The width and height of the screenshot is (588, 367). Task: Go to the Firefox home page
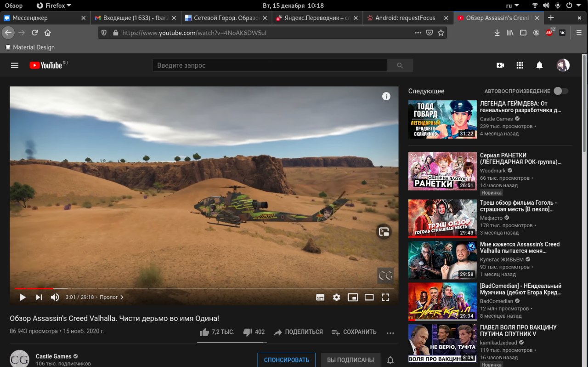(48, 33)
